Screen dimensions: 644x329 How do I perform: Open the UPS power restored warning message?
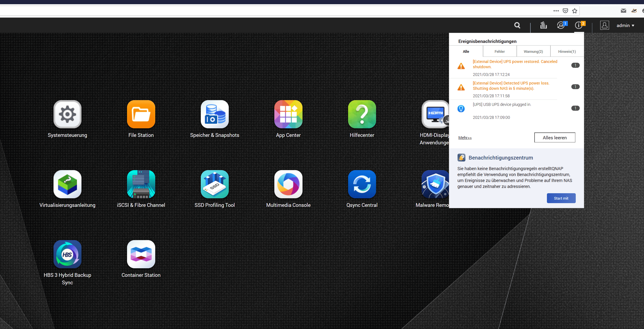tap(515, 64)
